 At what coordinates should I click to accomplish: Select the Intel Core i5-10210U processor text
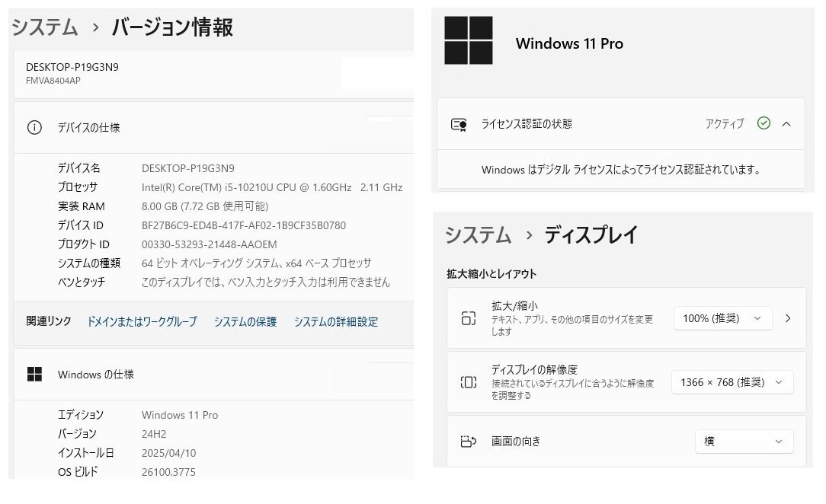click(x=272, y=187)
